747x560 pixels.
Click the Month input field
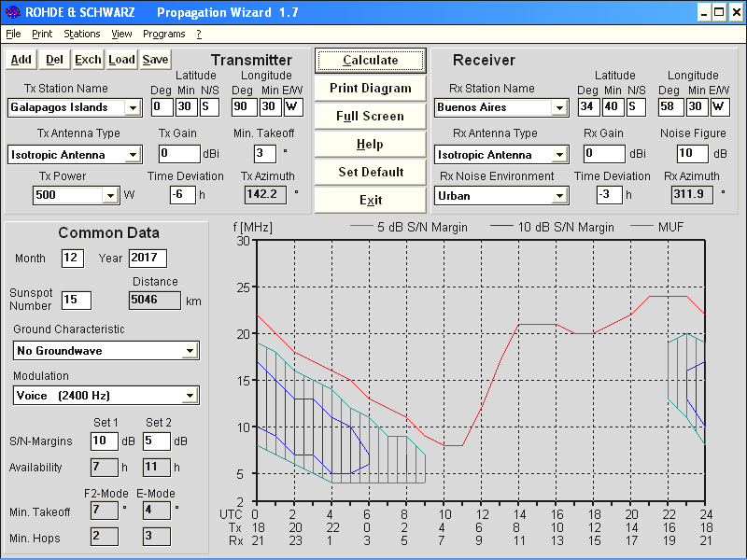tap(73, 259)
